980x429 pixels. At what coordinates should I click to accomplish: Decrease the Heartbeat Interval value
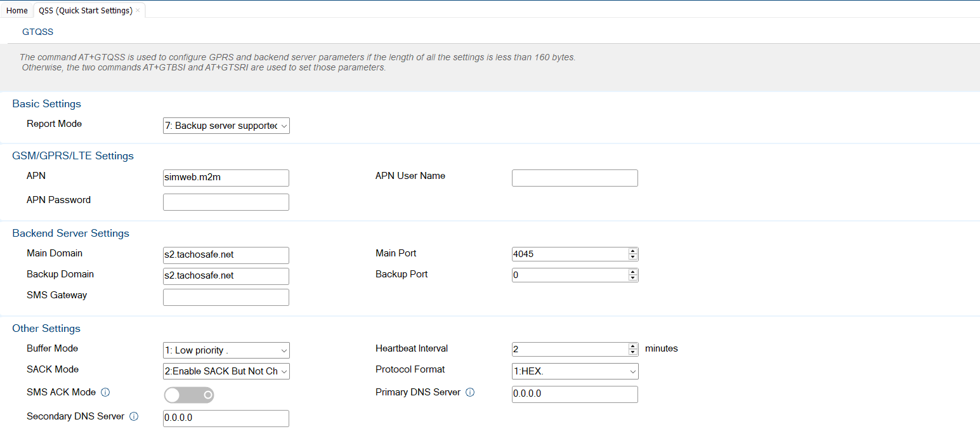coord(632,352)
